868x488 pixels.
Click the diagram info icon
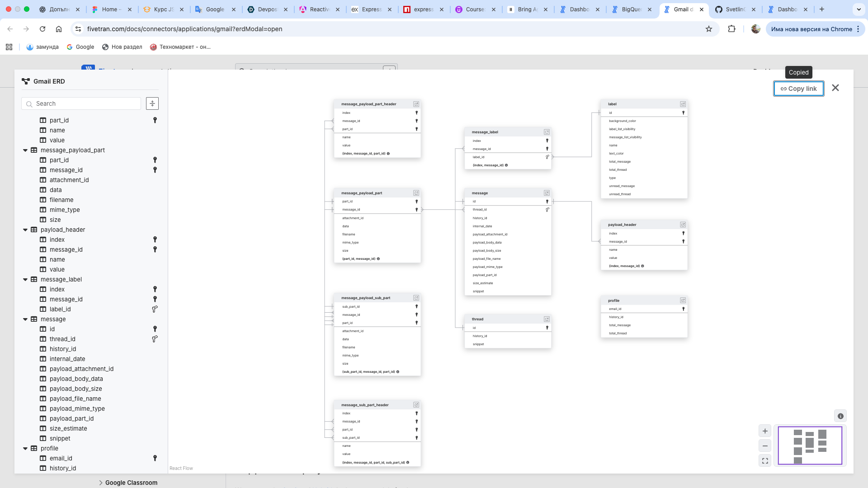tap(840, 416)
